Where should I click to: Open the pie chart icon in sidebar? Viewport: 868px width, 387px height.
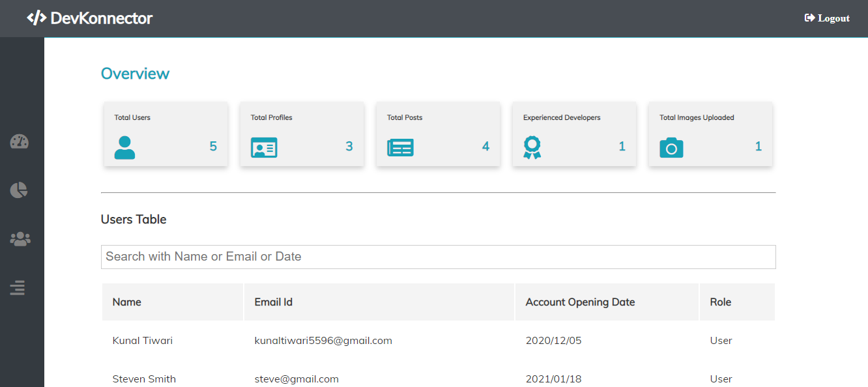tap(19, 190)
